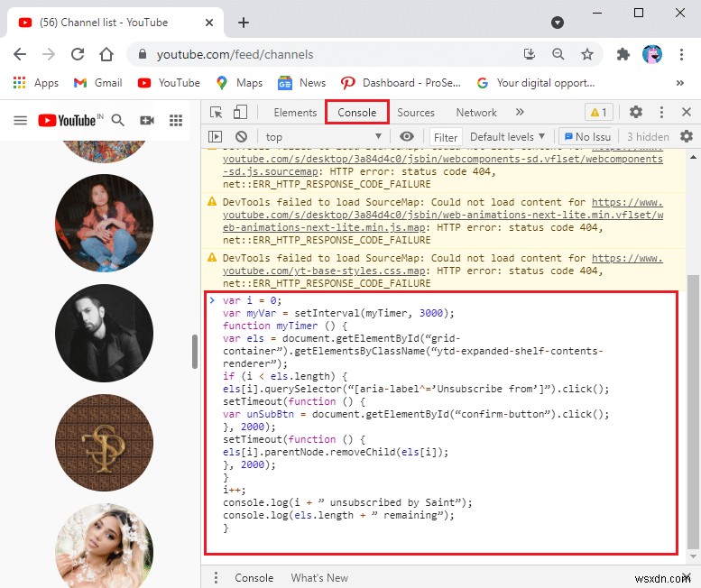Switch to the Network tab
The width and height of the screenshot is (701, 588).
click(476, 113)
